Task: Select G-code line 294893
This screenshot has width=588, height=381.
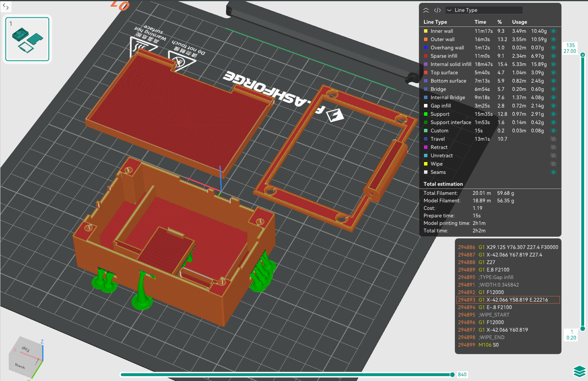Action: coord(508,300)
